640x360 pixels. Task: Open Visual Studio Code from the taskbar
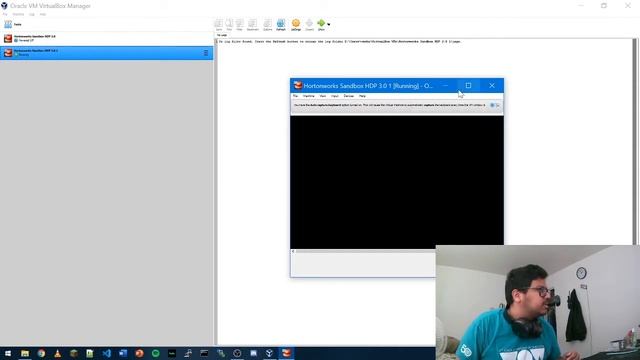pos(107,353)
